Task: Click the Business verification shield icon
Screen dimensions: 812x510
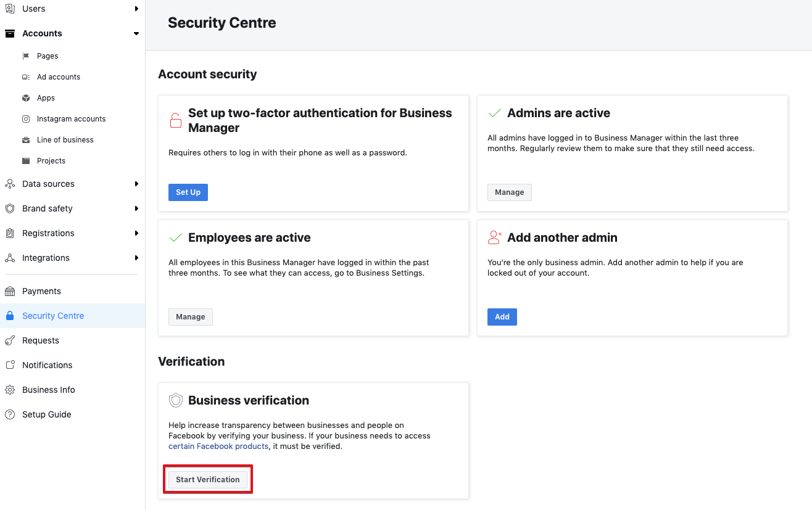Action: click(176, 401)
